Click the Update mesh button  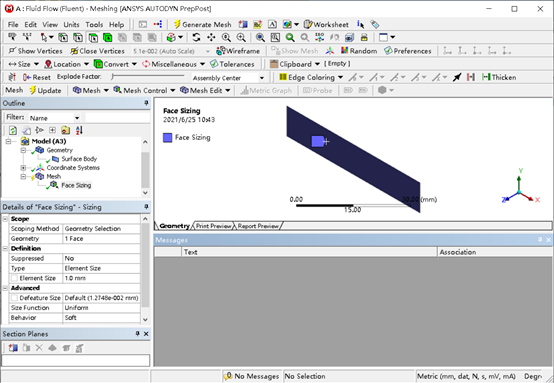pyautogui.click(x=45, y=90)
